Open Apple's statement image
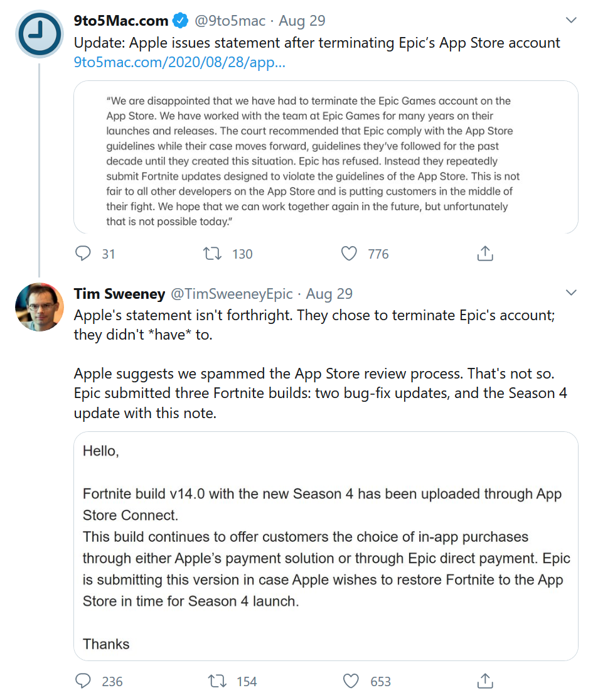Screen dimensions: 593x700 (326, 157)
